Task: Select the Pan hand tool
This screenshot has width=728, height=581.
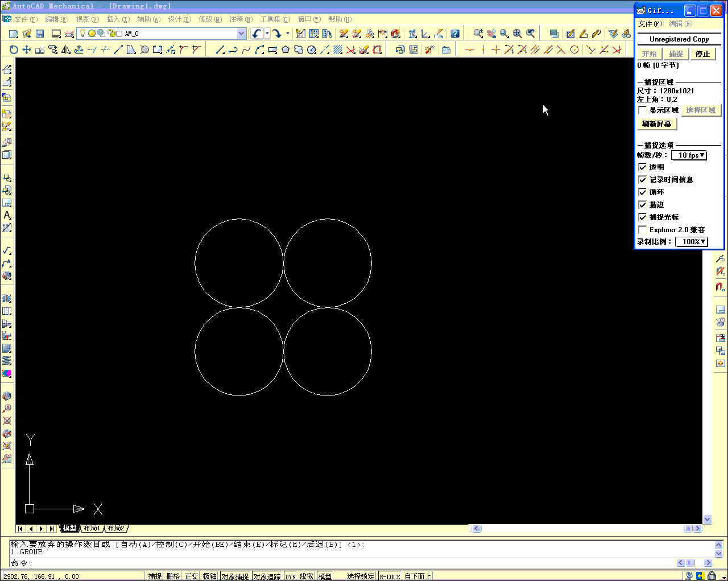Action: tap(491, 34)
